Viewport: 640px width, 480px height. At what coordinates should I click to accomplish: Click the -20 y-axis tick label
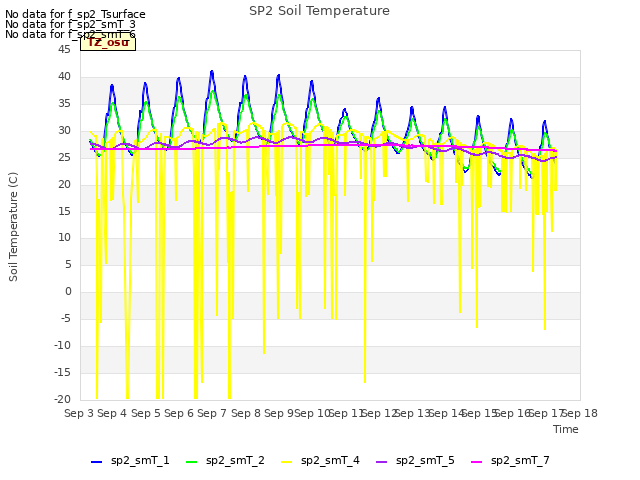tap(62, 400)
